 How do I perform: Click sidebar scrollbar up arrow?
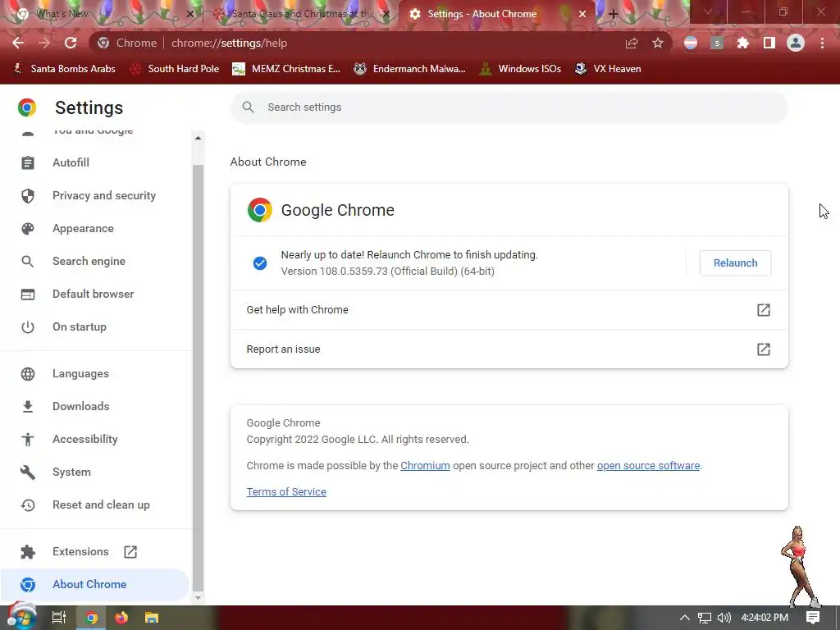[199, 138]
